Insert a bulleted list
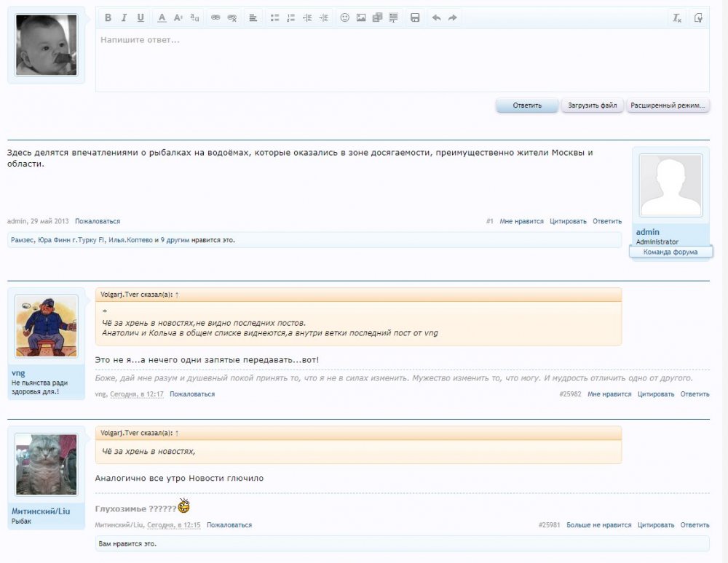 274,17
